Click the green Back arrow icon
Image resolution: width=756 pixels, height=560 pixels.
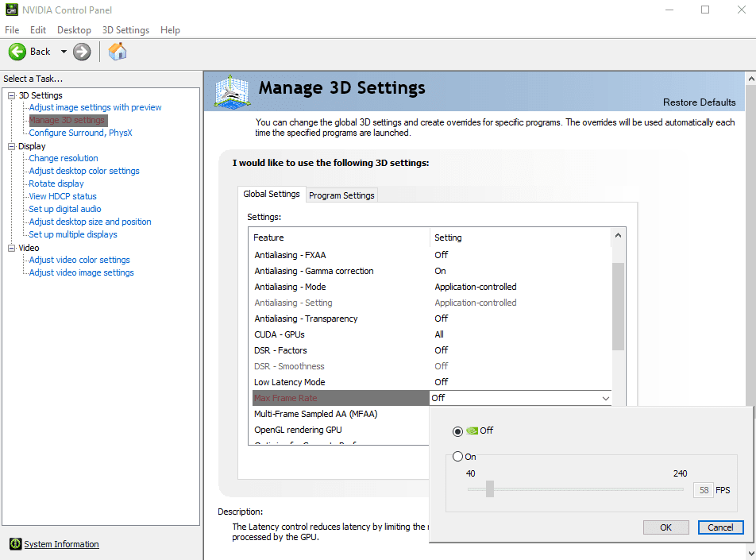17,52
